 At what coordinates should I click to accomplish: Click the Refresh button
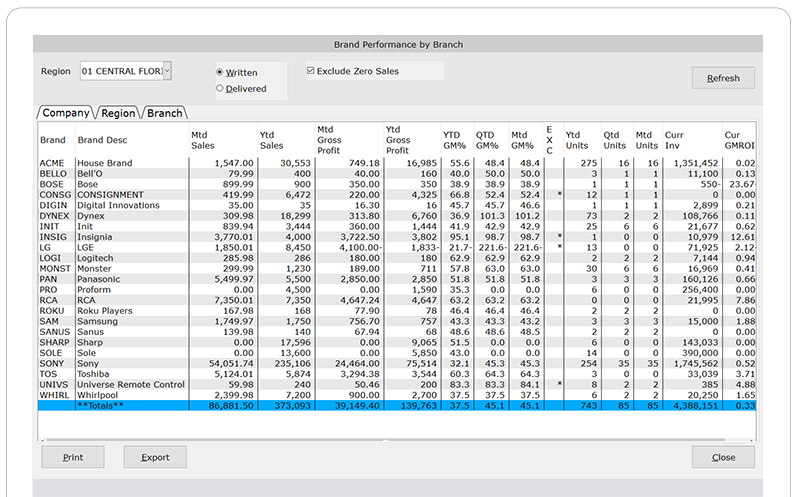[723, 78]
